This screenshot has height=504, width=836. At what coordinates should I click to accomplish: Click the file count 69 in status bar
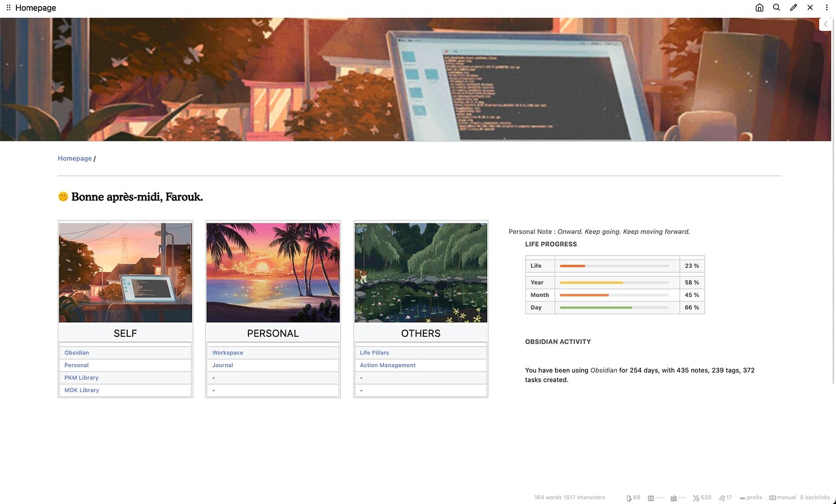633,498
